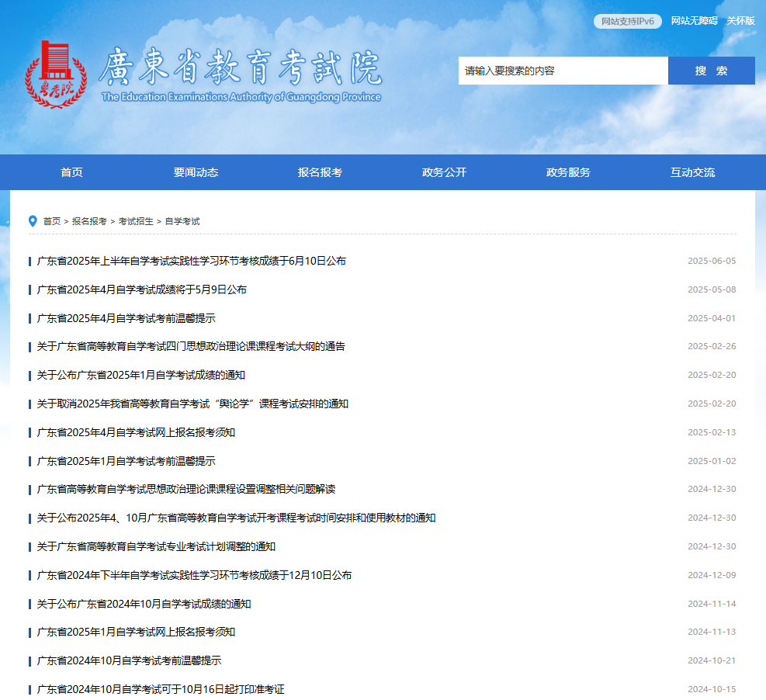
Task: Open the 2025年4月自学考试成绩将于5月9日公布 notice
Action: point(142,289)
